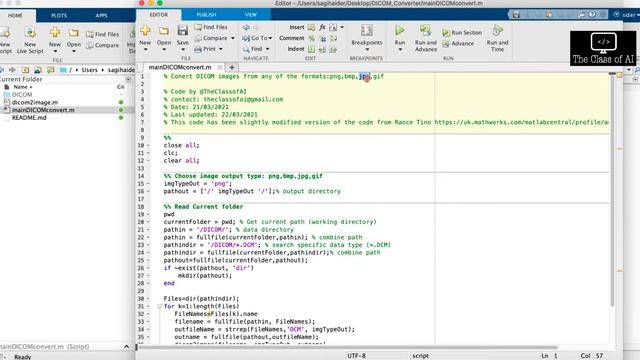The image size is (640, 360).
Task: Click Find Files in the Home ribbon
Action: click(x=102, y=34)
